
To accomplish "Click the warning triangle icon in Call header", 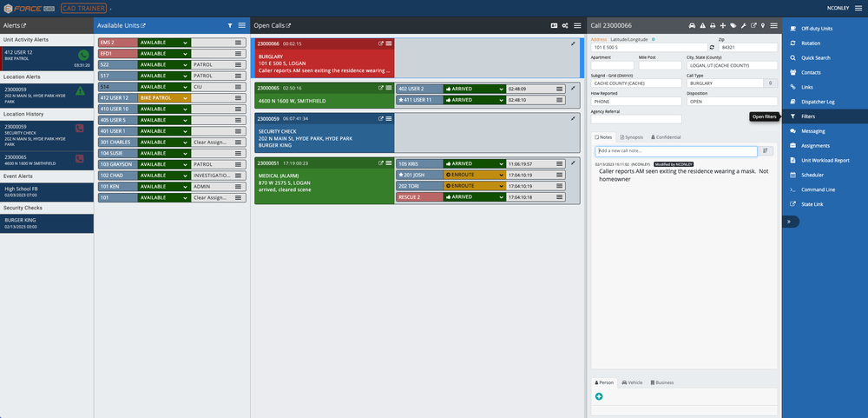I will (702, 25).
